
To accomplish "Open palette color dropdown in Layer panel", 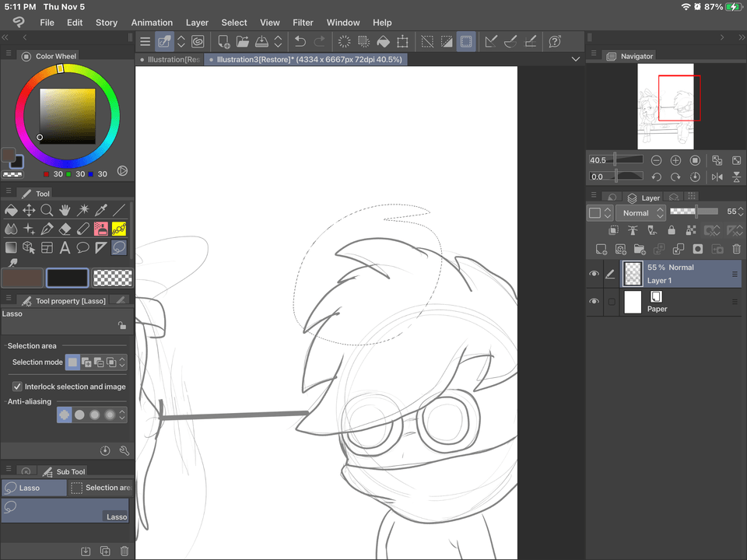I will coord(599,213).
